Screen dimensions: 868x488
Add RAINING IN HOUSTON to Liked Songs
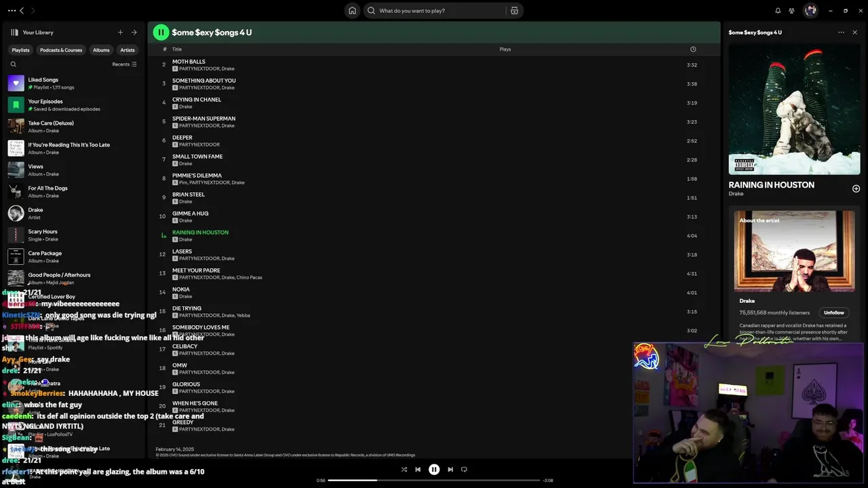(x=856, y=188)
